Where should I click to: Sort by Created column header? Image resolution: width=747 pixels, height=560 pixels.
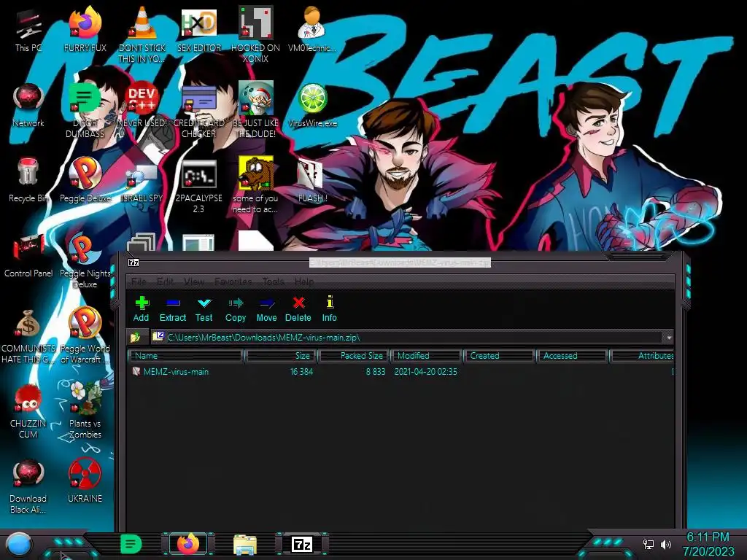coord(499,356)
